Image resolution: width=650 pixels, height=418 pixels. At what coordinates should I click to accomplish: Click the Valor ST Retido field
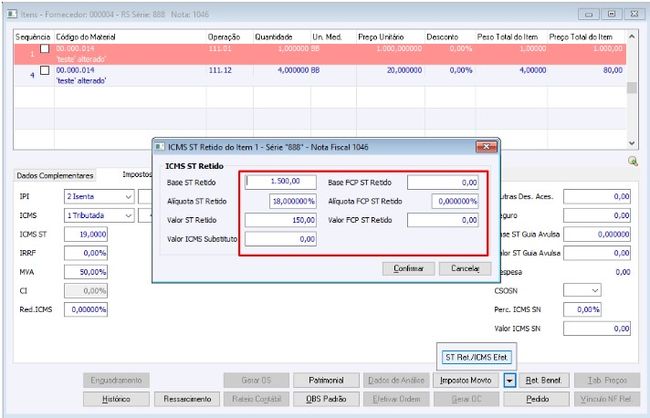pyautogui.click(x=281, y=220)
